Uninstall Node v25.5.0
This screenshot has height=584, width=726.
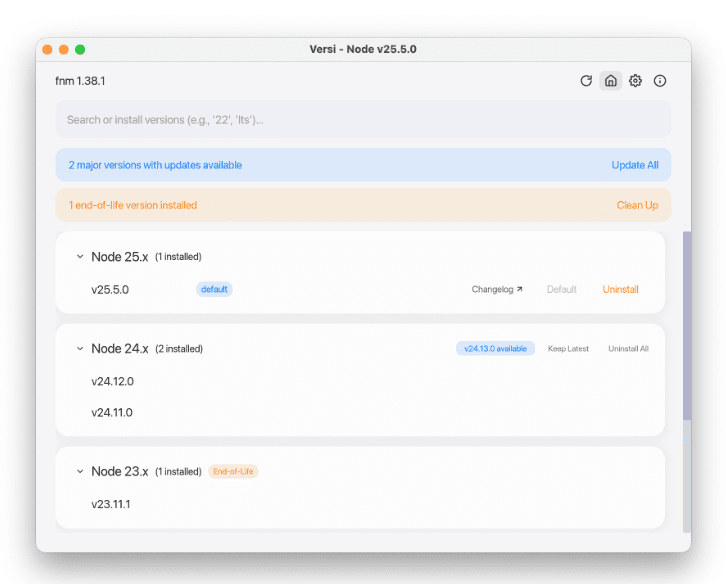[x=620, y=290]
